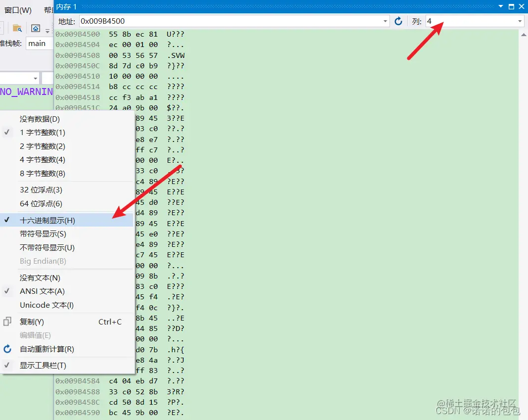Click memory address 0x009B4518 row
This screenshot has width=528, height=420.
(78, 97)
